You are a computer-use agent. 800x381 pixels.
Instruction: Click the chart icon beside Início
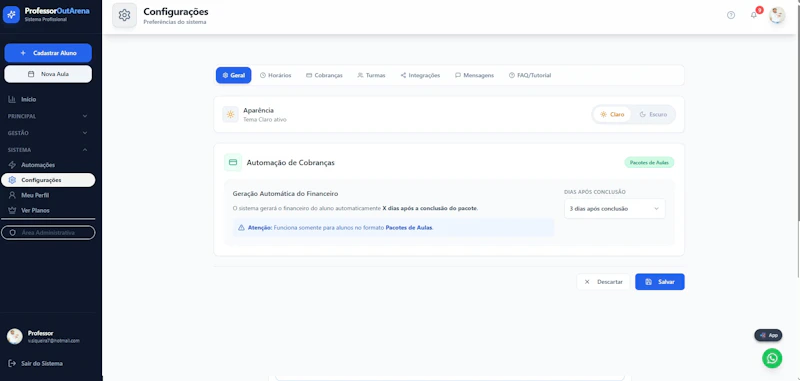pyautogui.click(x=12, y=99)
